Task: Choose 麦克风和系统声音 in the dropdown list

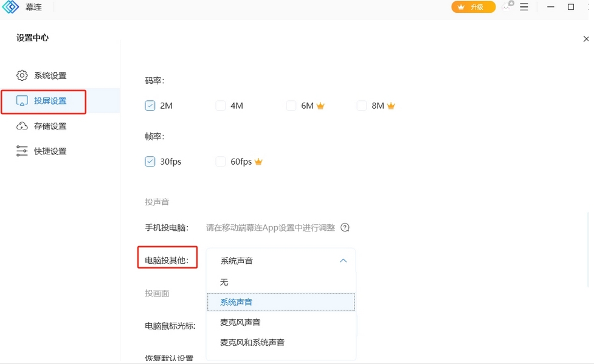Action: pyautogui.click(x=252, y=342)
